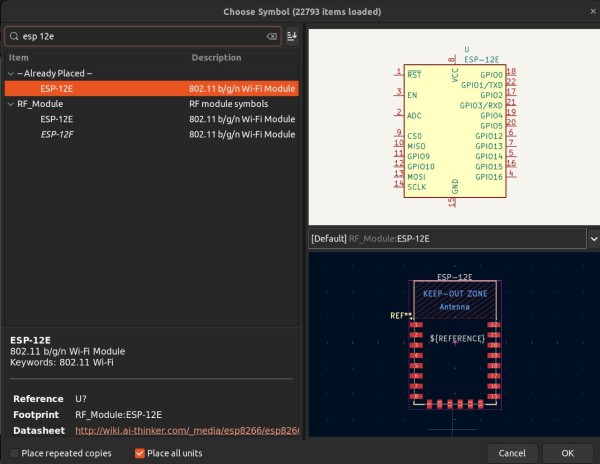600x464 pixels.
Task: Confirm the symbol selection with OK
Action: (567, 453)
